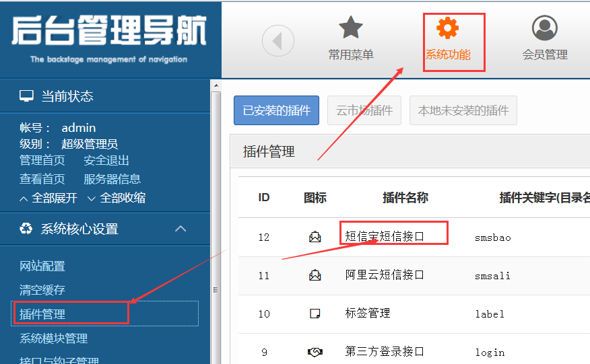590x364 pixels.
Task: Click the 会员管理 user avatar icon
Action: [544, 28]
